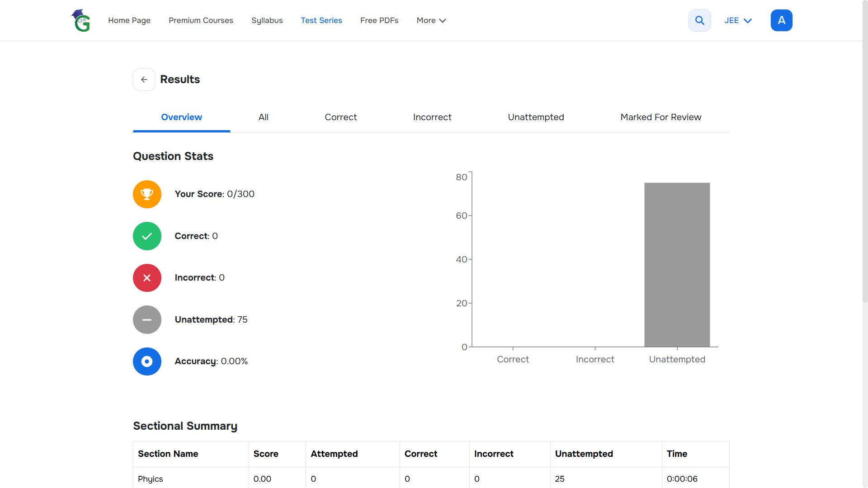This screenshot has width=868, height=488.
Task: Open the user profile avatar 'A'
Action: point(781,20)
